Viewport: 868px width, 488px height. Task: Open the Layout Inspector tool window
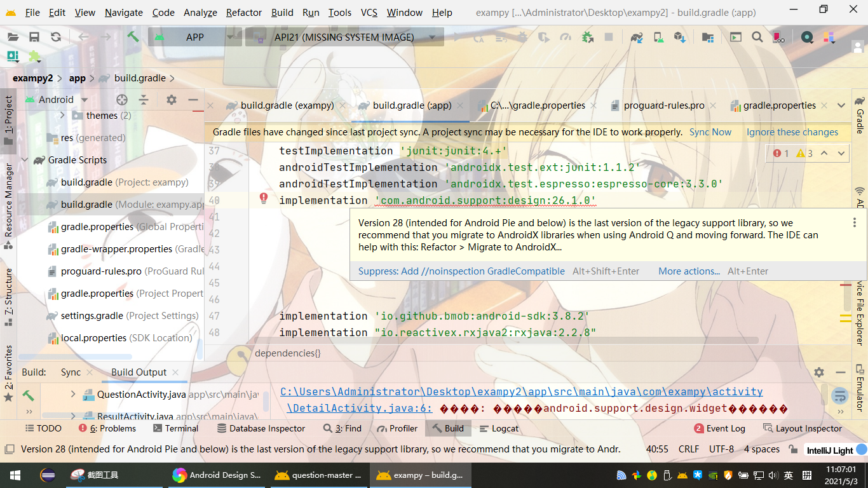click(x=802, y=428)
